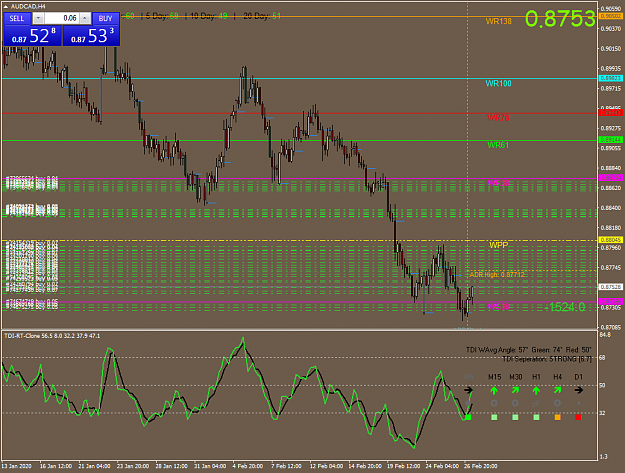The width and height of the screenshot is (625, 473).
Task: Click the 20 Day: 51 range statistic
Action: click(262, 16)
